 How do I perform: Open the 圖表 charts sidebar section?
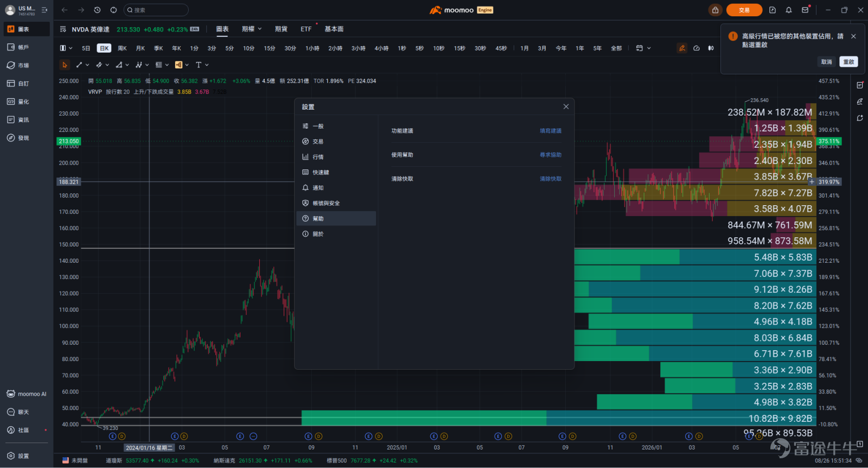[x=27, y=29]
